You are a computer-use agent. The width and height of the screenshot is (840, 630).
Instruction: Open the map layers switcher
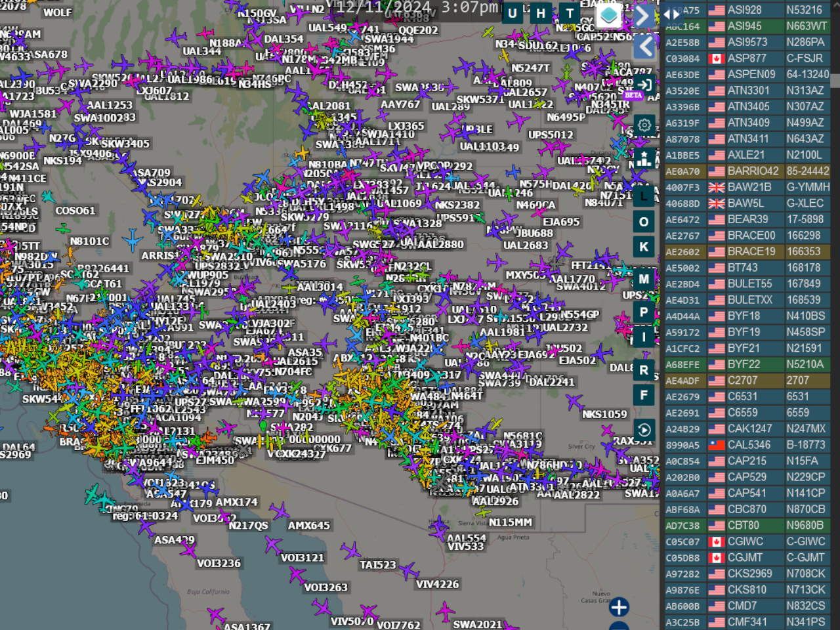(x=608, y=16)
